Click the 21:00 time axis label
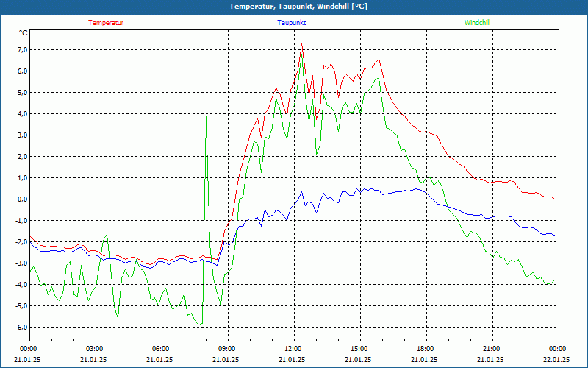The image size is (588, 368). pyautogui.click(x=490, y=349)
